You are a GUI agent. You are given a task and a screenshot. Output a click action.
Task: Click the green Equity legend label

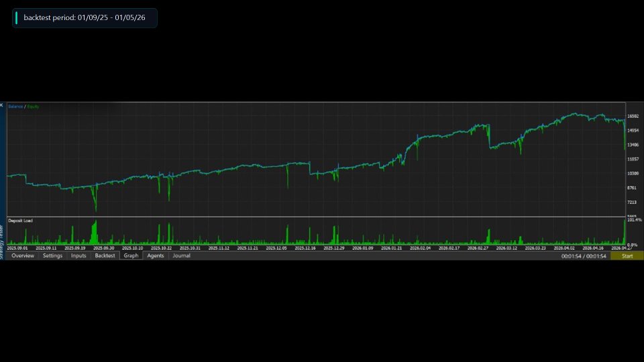tap(33, 107)
